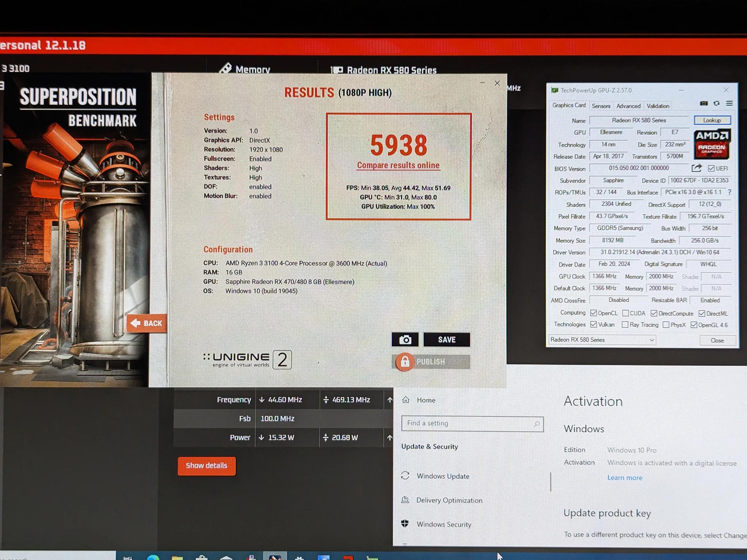The image size is (747, 560).
Task: Click the 469.13 MHz Frequency value
Action: [x=351, y=400]
